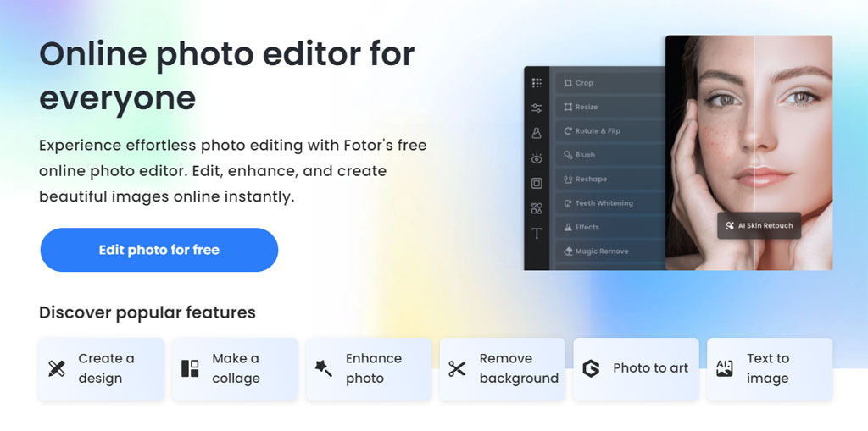The image size is (868, 431).
Task: Click the grid apps icon in sidebar
Action: point(537,83)
